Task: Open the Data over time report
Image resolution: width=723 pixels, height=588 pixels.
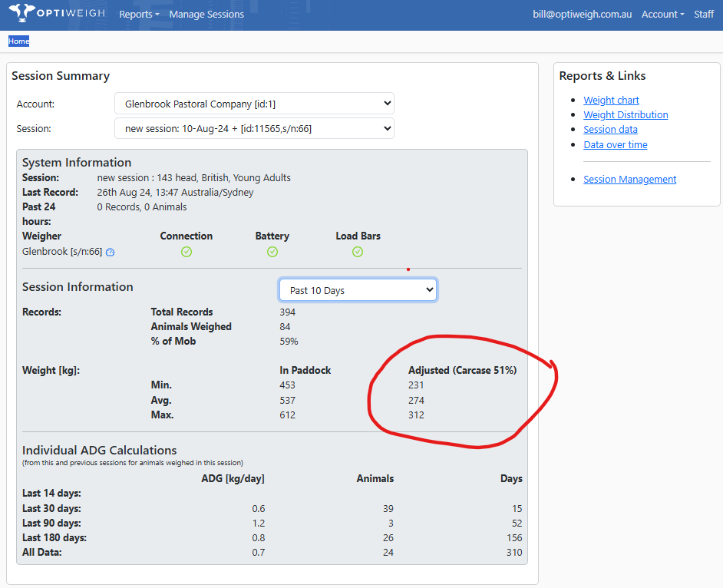Action: (615, 145)
